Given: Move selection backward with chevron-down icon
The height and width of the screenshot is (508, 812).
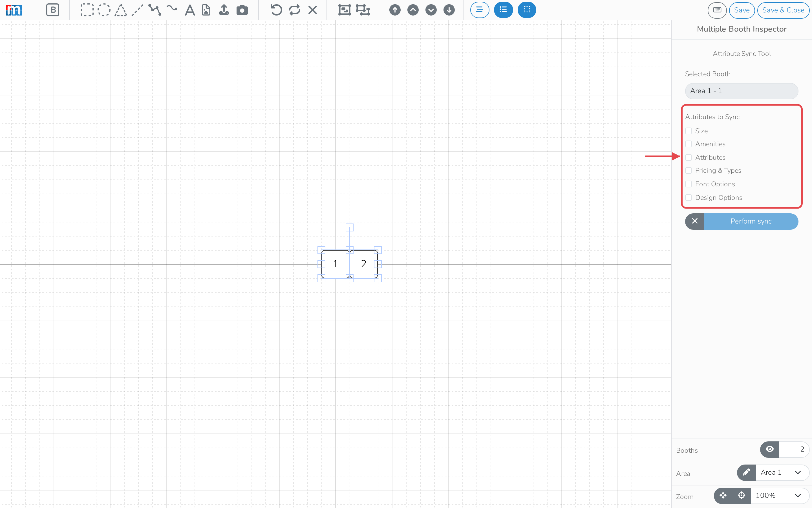Looking at the screenshot, I should coord(431,10).
